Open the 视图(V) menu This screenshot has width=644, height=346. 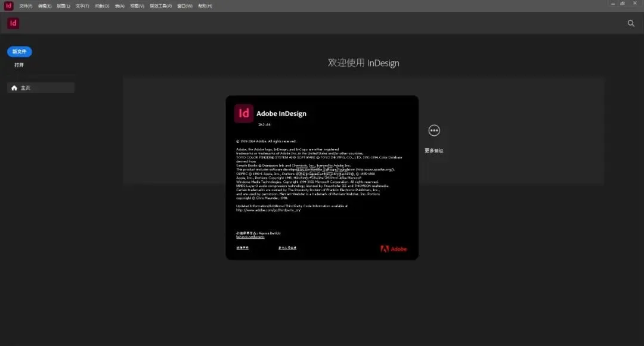tap(137, 6)
